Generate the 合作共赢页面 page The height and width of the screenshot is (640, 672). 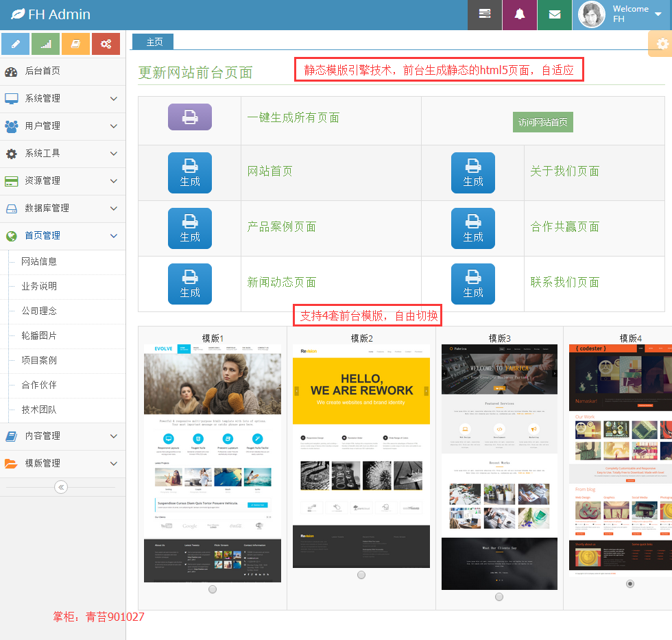click(472, 228)
